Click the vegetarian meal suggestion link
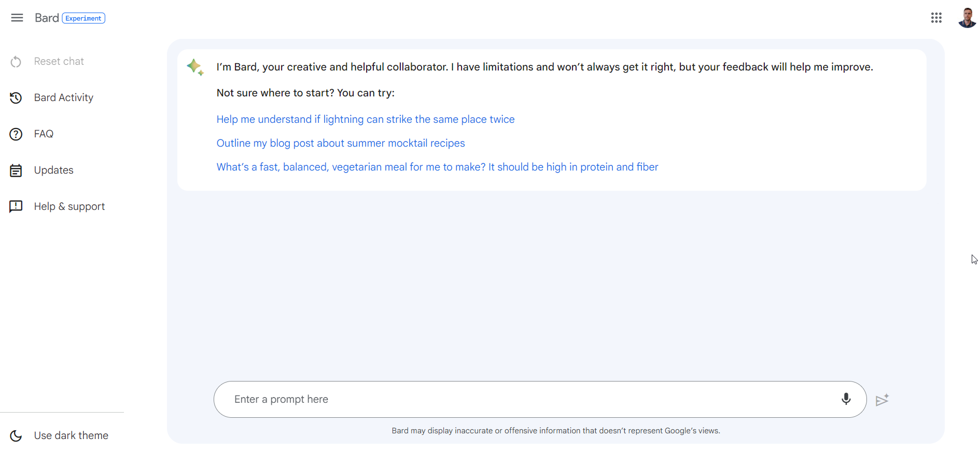 (438, 167)
